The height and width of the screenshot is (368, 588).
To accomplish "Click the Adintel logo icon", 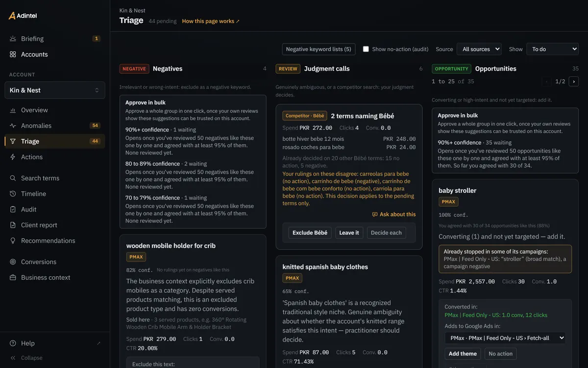I will 12,16.
